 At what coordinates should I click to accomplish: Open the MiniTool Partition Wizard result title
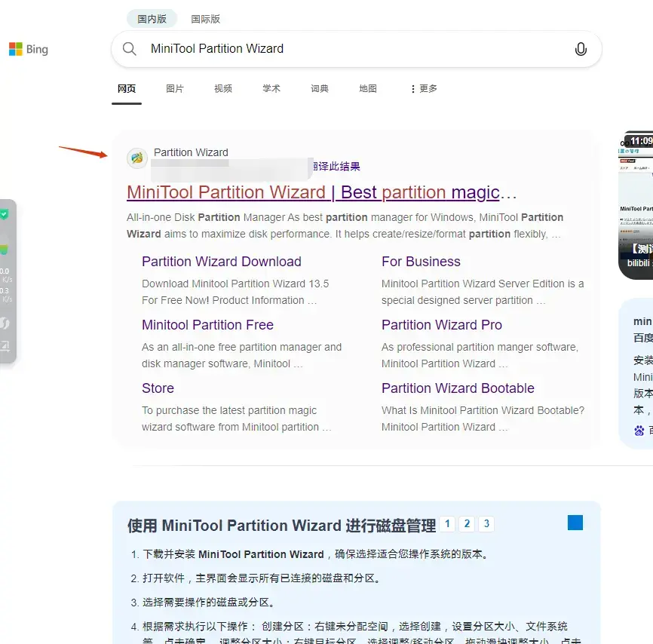[321, 192]
